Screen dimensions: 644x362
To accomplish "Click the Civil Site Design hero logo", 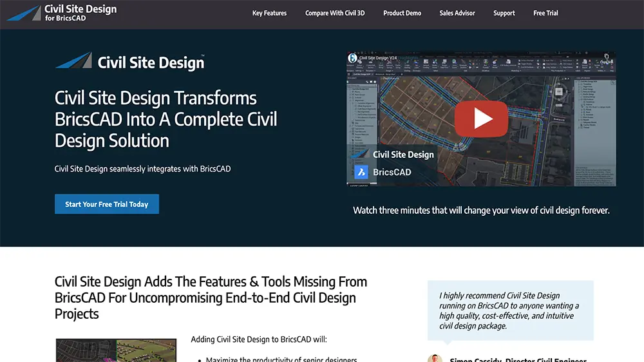I will tap(130, 62).
